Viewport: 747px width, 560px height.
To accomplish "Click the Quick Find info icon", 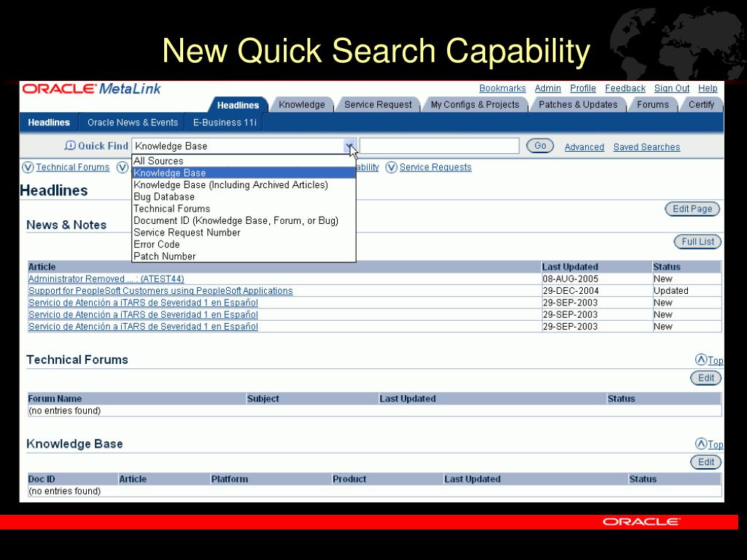I will coord(70,146).
